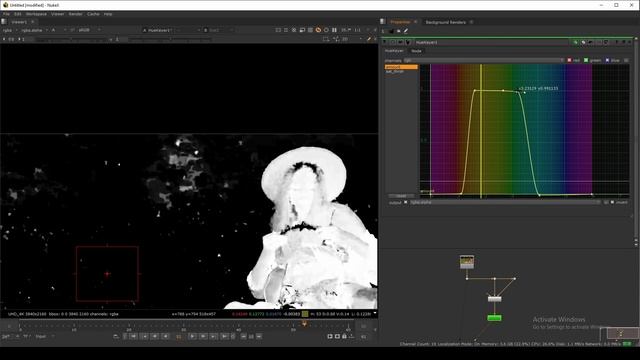
Task: Click the viewer gamma slider
Action: (x=170, y=40)
